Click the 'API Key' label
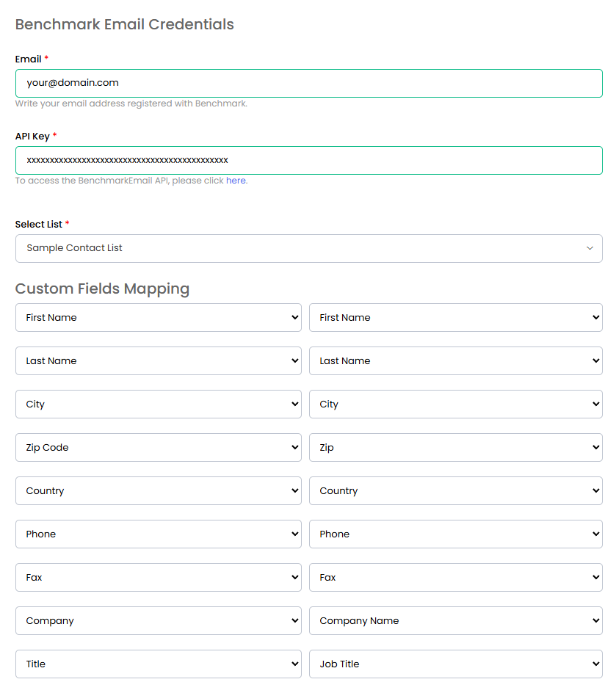The height and width of the screenshot is (693, 616). [x=33, y=136]
